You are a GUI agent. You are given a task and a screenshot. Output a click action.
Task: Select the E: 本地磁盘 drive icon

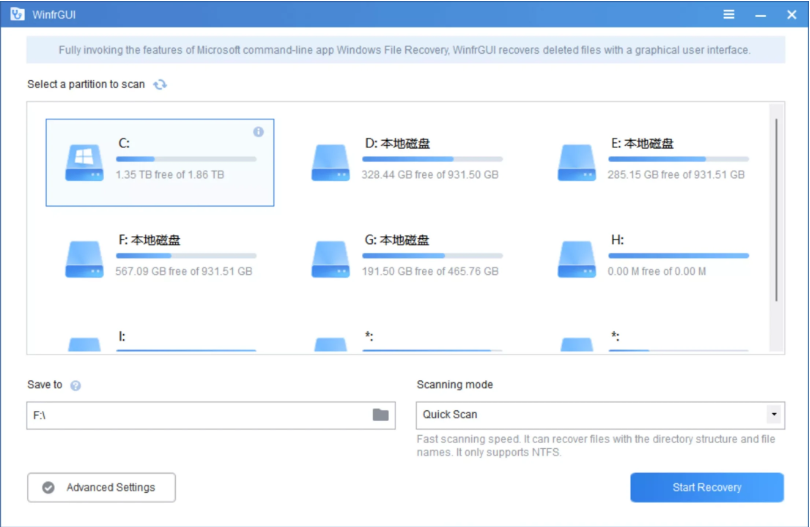click(577, 162)
